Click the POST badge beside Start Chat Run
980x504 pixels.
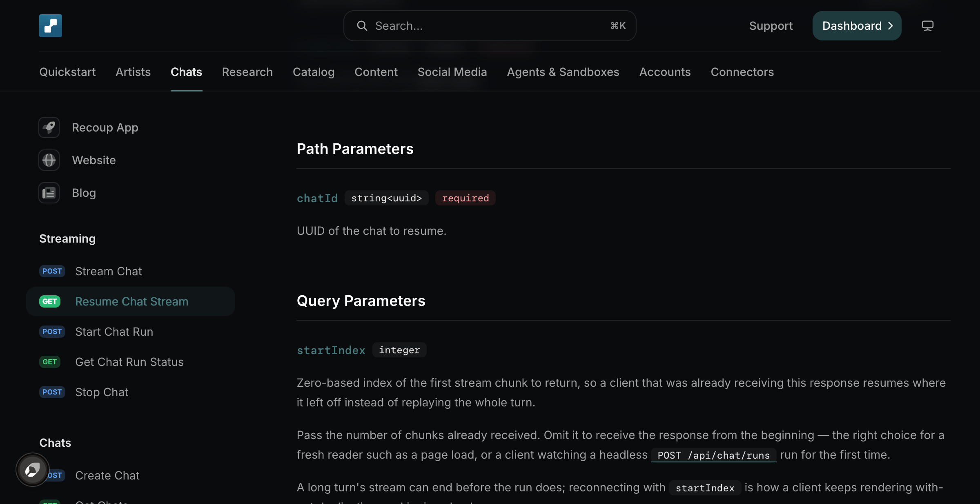click(x=52, y=332)
